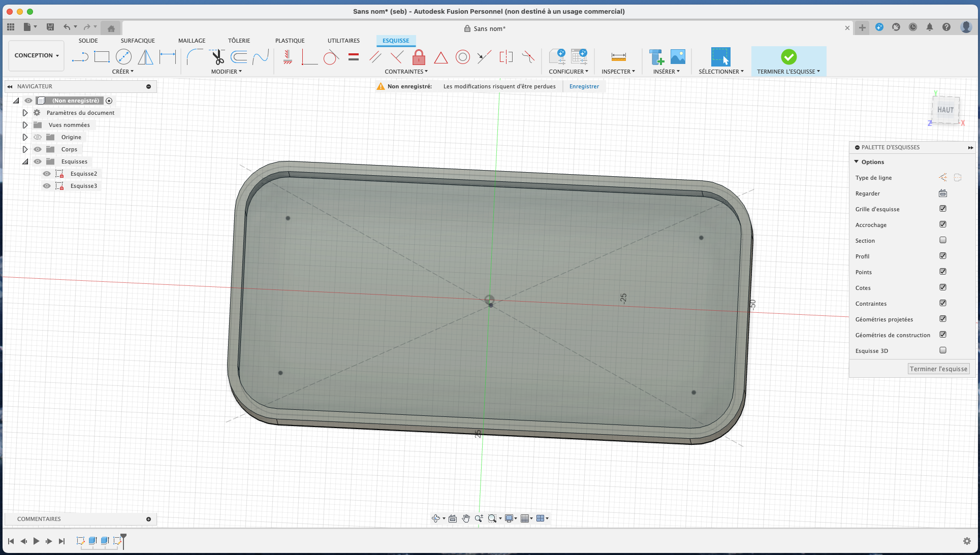Switch to the MAILLAGE tab
The image size is (980, 555).
click(192, 41)
